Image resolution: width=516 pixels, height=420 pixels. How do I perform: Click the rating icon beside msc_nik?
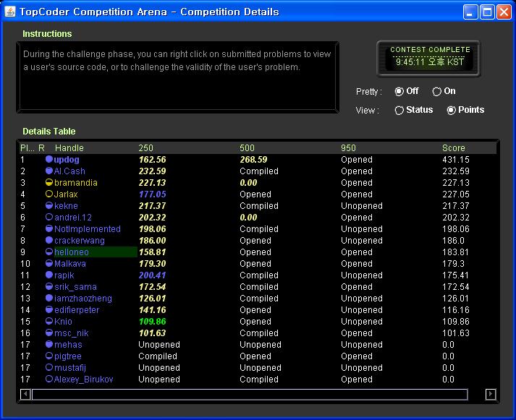[49, 333]
